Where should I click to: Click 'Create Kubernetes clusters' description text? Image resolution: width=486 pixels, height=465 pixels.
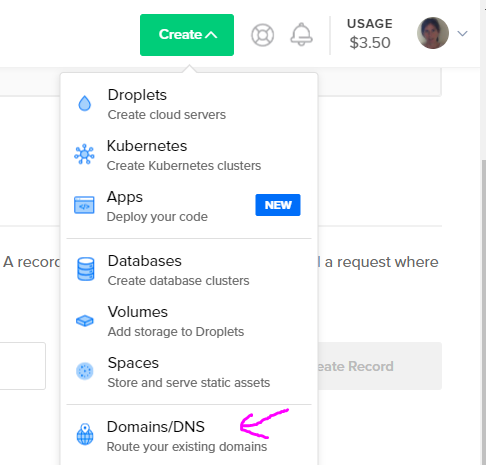(x=184, y=166)
